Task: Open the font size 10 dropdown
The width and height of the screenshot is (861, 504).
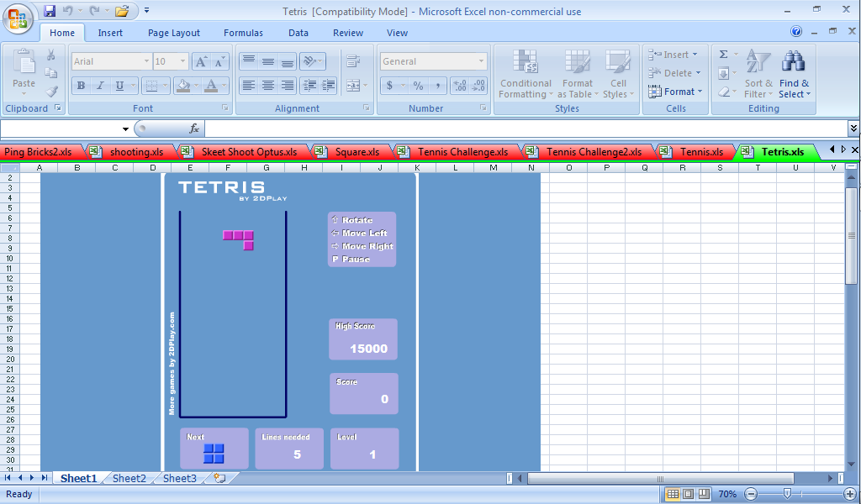Action: pyautogui.click(x=182, y=61)
